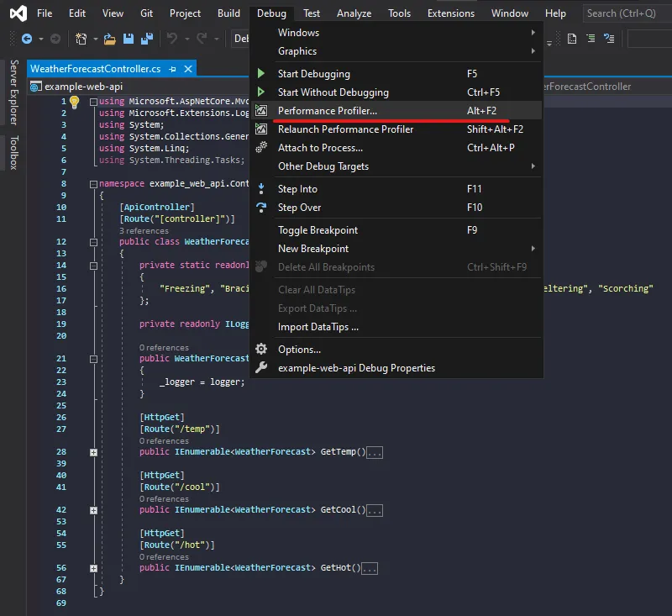The image size is (672, 616).
Task: Expand the Graphics submenu
Action: 396,51
